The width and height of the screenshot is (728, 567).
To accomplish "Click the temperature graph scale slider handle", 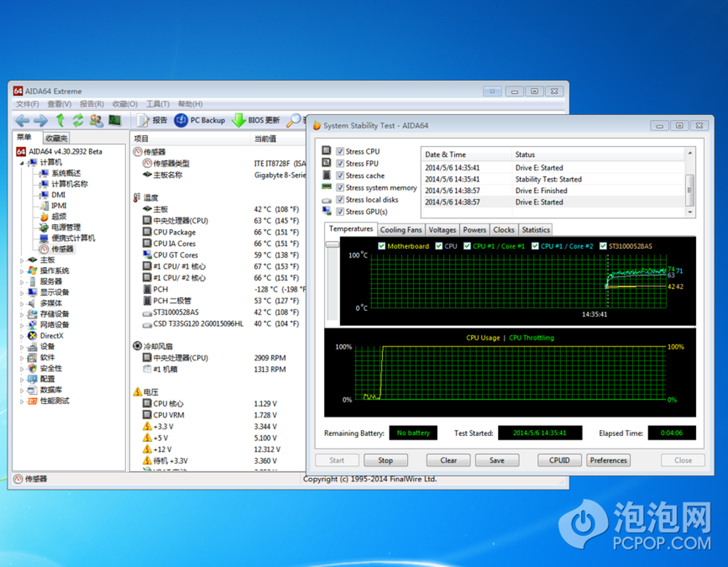I will [333, 245].
